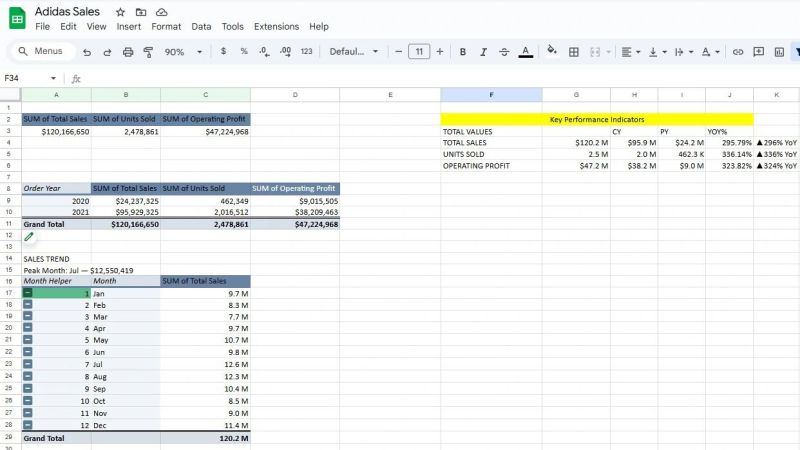Toggle italic formatting
The width and height of the screenshot is (800, 450).
[483, 52]
